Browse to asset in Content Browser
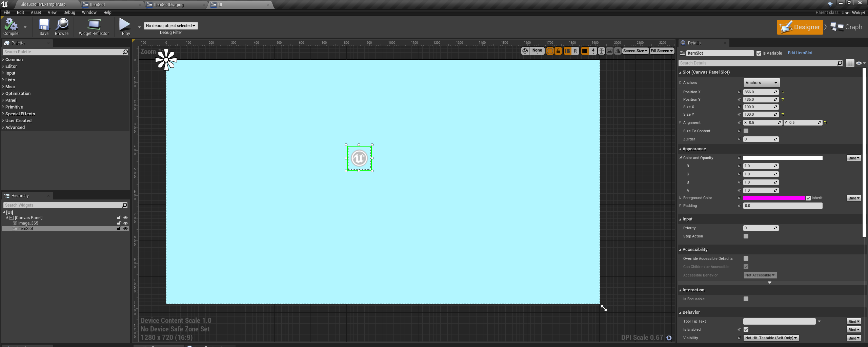Image resolution: width=868 pixels, height=347 pixels. click(x=62, y=27)
